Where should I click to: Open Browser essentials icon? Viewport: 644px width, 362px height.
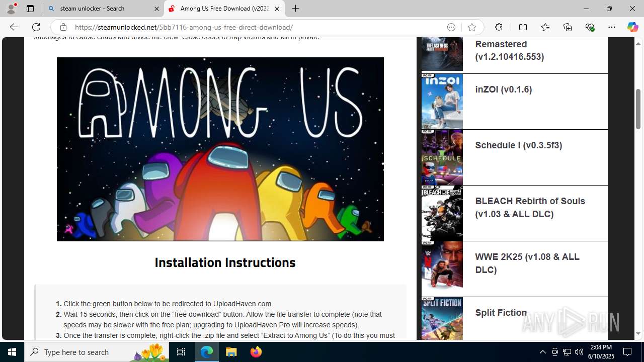coord(590,27)
